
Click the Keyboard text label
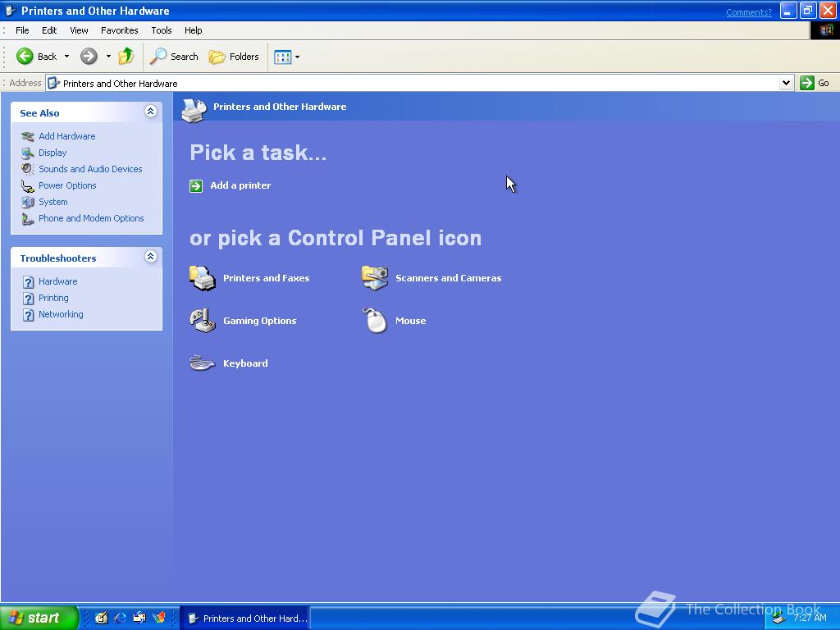(x=245, y=363)
